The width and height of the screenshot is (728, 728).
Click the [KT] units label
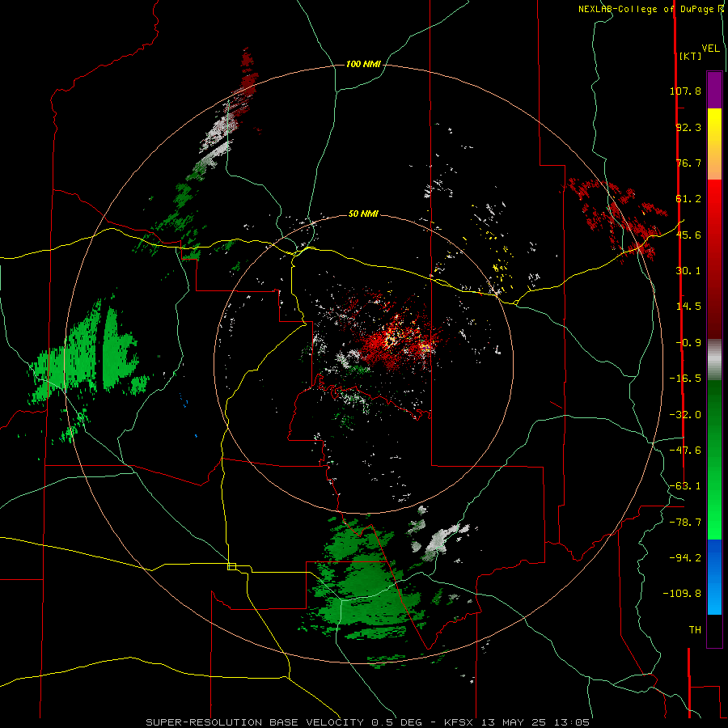pyautogui.click(x=691, y=56)
